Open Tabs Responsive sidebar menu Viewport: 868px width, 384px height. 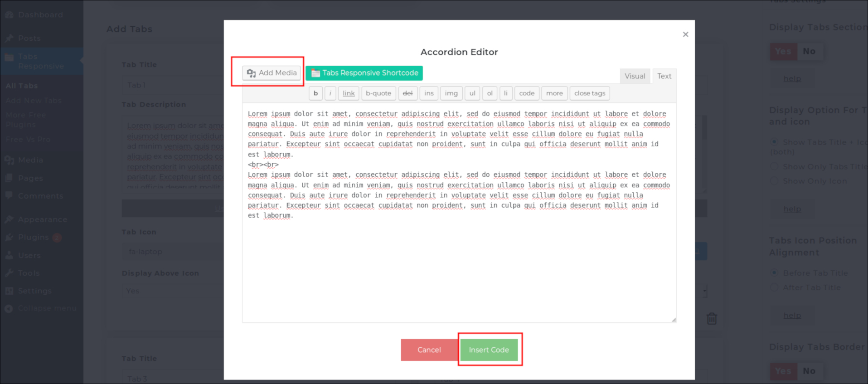(41, 61)
